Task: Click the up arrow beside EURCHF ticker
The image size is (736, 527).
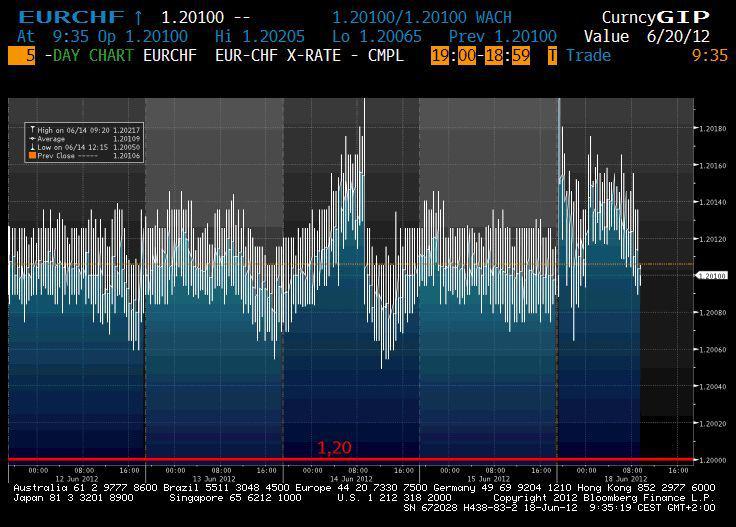Action: tap(139, 18)
